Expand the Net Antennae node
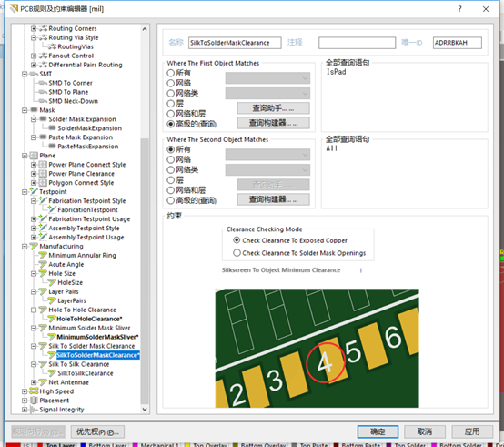 (34, 382)
